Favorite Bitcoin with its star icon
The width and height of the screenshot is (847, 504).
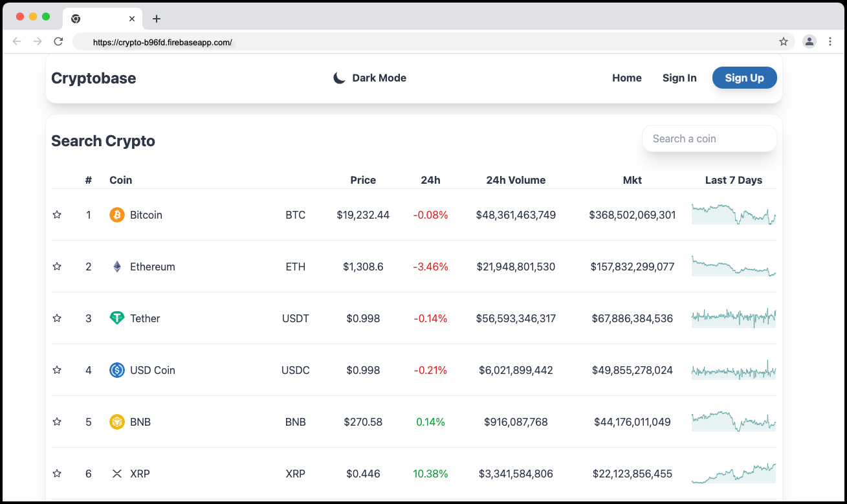[57, 215]
